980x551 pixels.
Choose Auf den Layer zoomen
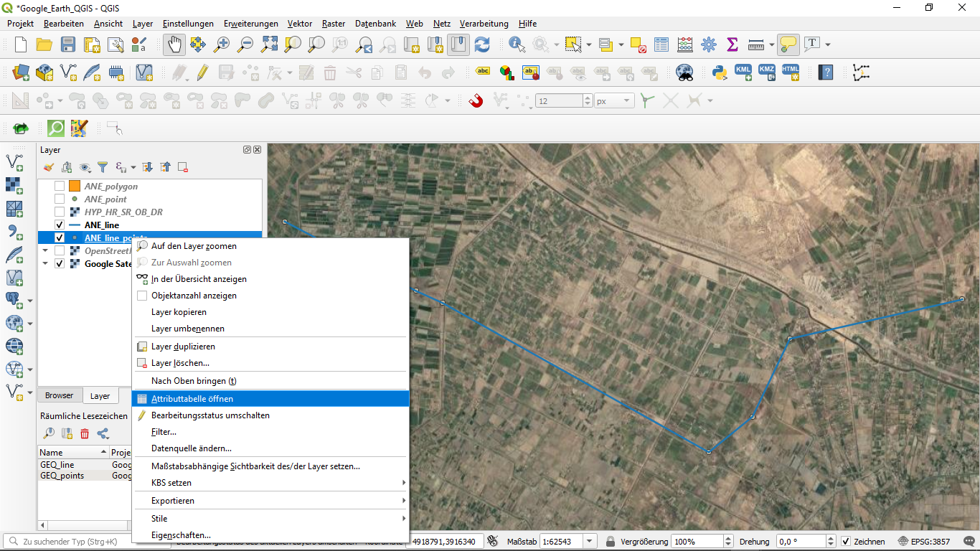click(270, 246)
